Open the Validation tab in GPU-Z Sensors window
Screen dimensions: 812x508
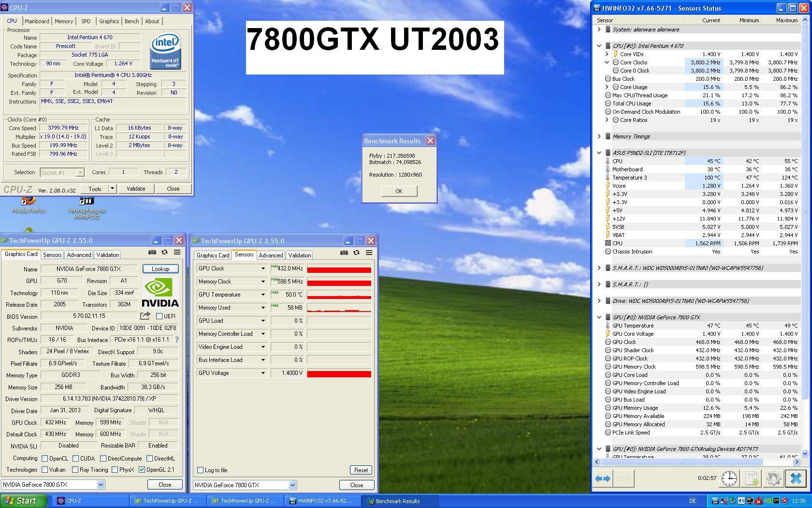(x=299, y=255)
